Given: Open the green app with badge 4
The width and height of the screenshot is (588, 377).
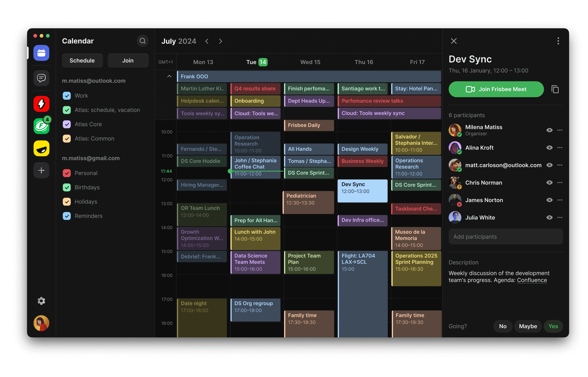Looking at the screenshot, I should tap(41, 126).
